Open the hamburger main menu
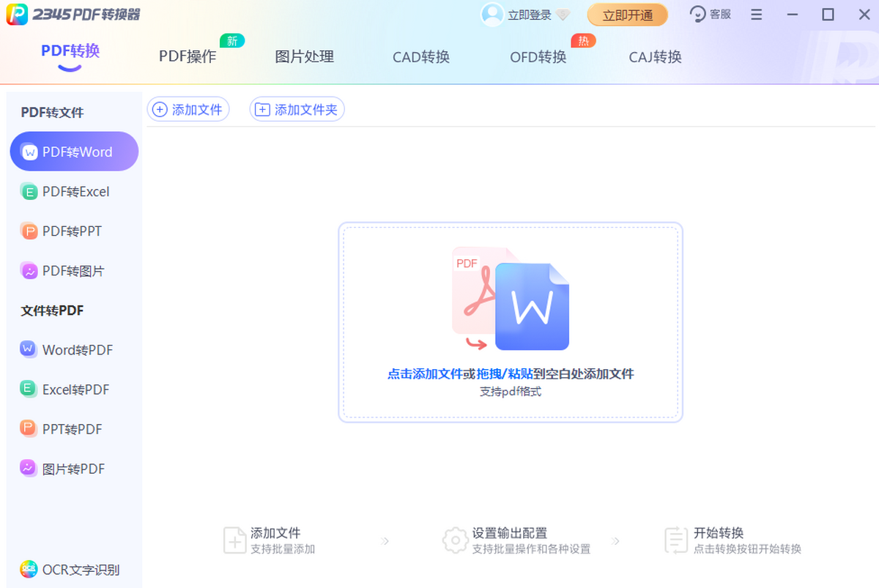Viewport: 879px width, 588px height. point(757,15)
